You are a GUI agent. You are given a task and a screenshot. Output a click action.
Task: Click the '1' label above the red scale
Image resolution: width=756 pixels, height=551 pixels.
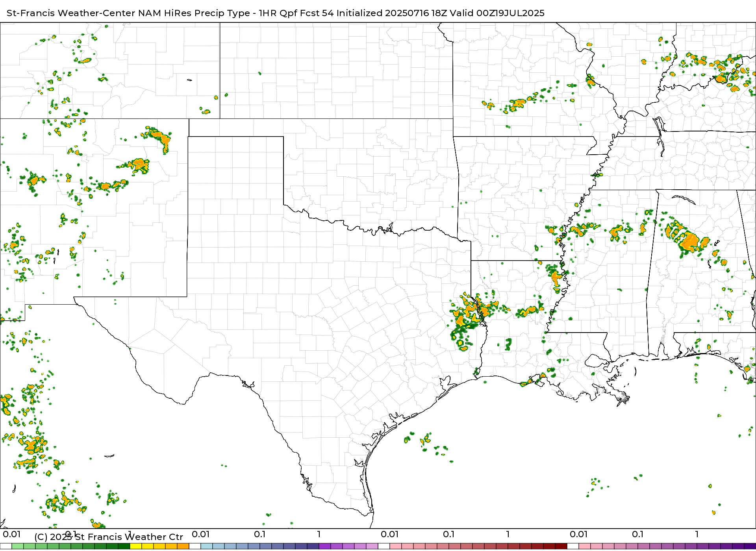(x=508, y=534)
